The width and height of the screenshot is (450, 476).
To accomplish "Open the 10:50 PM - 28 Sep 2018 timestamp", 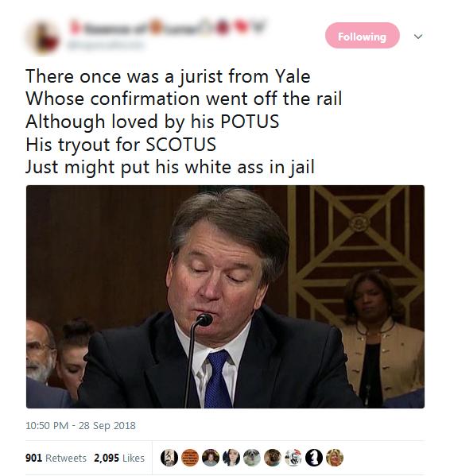I will coord(80,426).
